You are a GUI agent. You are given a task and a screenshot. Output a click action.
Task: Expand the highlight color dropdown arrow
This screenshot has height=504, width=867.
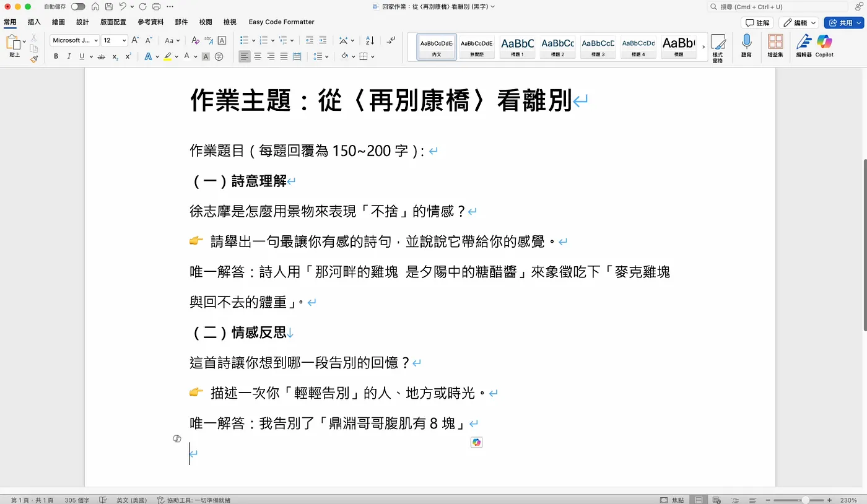click(176, 56)
